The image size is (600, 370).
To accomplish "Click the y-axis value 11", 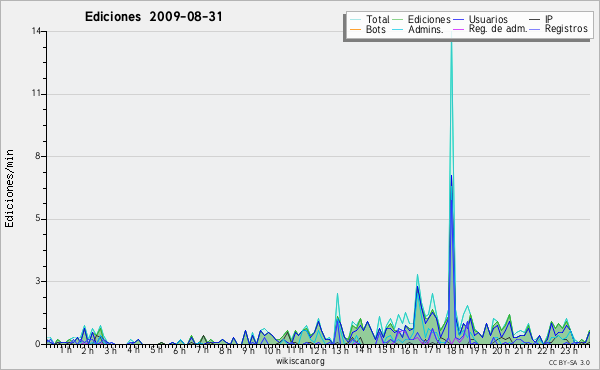I will (x=36, y=94).
